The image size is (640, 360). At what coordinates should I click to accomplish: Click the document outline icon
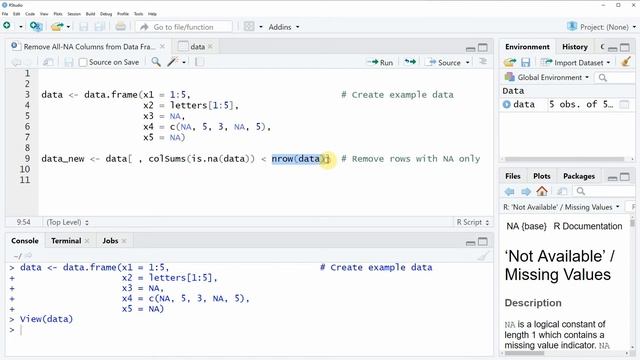[x=483, y=62]
